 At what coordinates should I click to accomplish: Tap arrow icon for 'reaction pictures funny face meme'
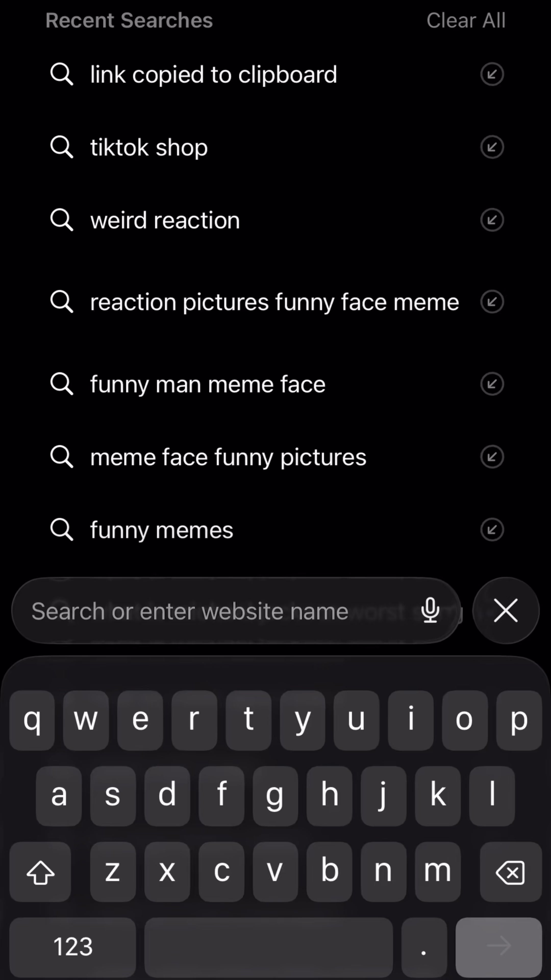492,302
